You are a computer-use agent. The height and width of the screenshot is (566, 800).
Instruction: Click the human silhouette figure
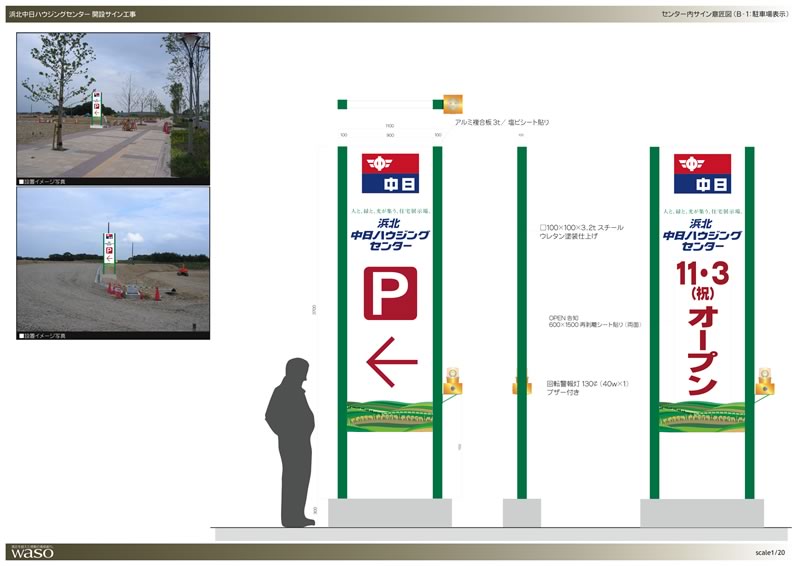pyautogui.click(x=290, y=443)
